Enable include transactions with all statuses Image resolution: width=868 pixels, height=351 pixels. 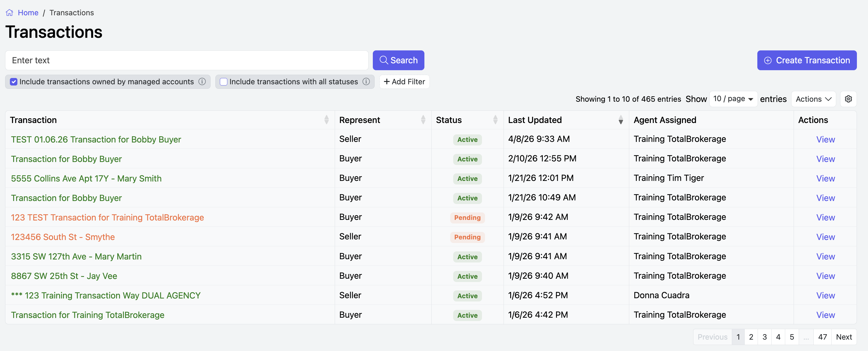(x=223, y=82)
